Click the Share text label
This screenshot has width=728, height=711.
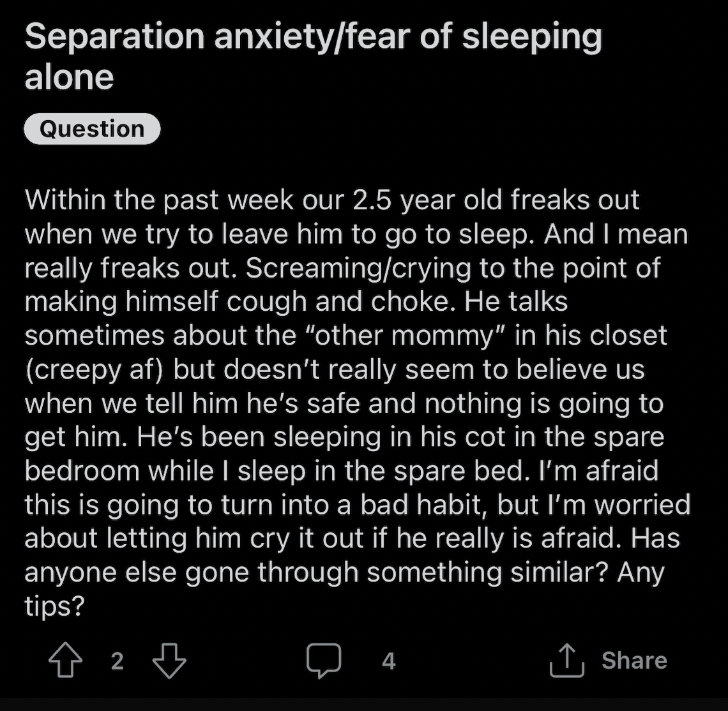[x=634, y=660]
